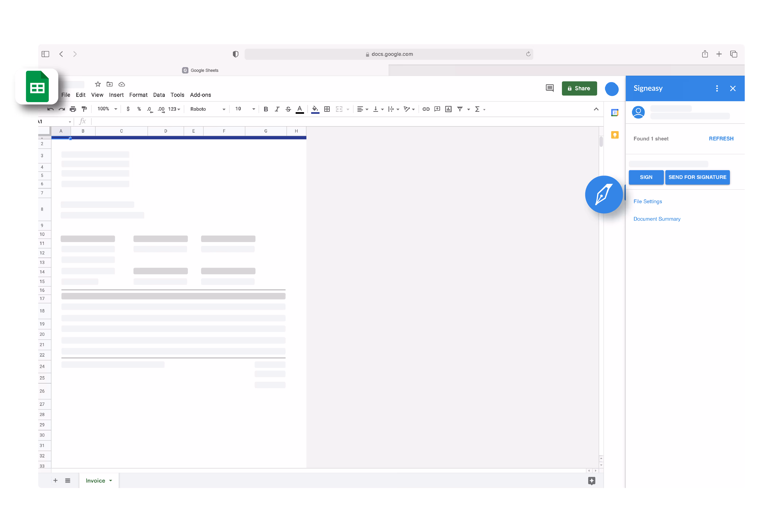Open the Format menu
This screenshot has height=532, width=760.
click(138, 95)
